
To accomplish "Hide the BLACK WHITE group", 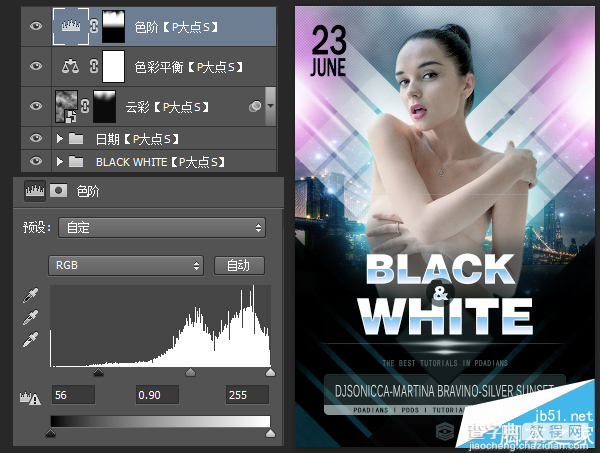I will tap(36, 161).
